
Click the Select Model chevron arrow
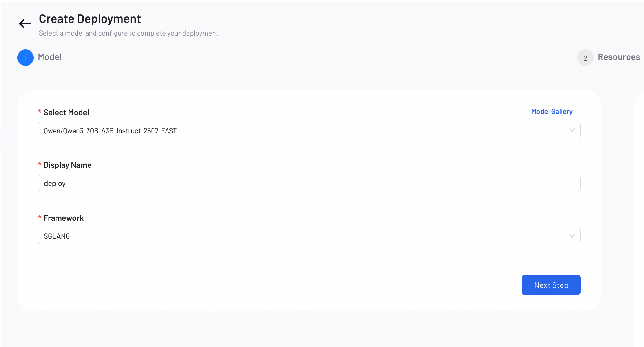coord(572,130)
